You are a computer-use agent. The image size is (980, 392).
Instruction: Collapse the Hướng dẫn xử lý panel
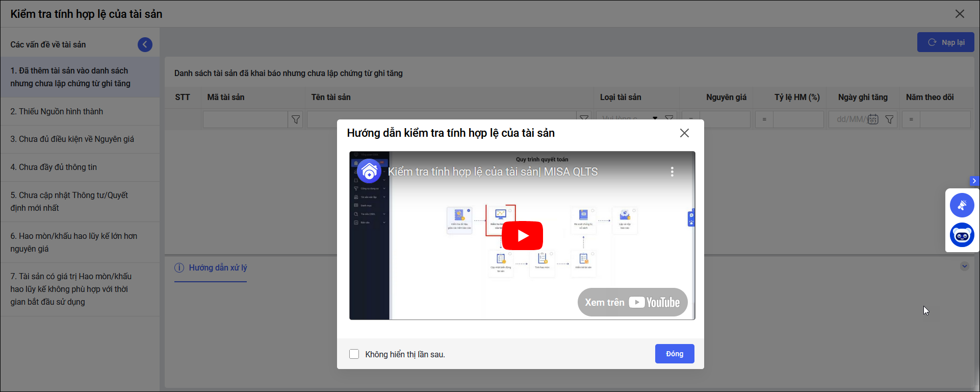pos(964,266)
